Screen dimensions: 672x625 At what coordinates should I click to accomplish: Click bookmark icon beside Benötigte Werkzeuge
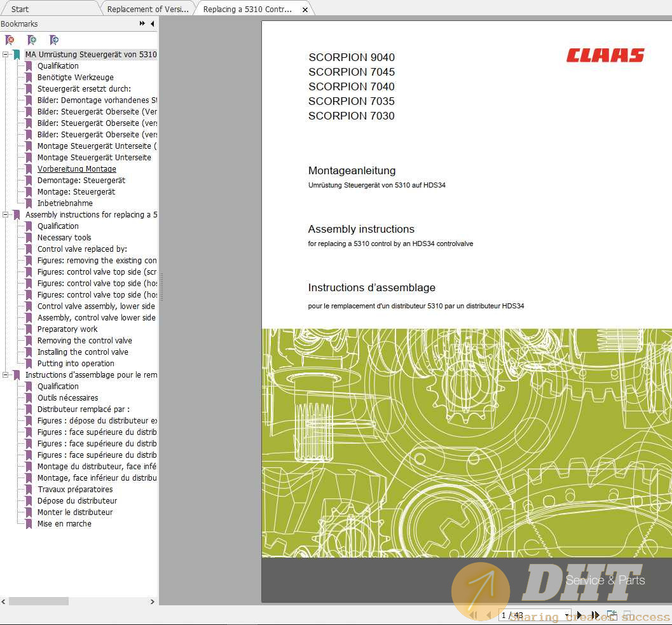(x=29, y=78)
